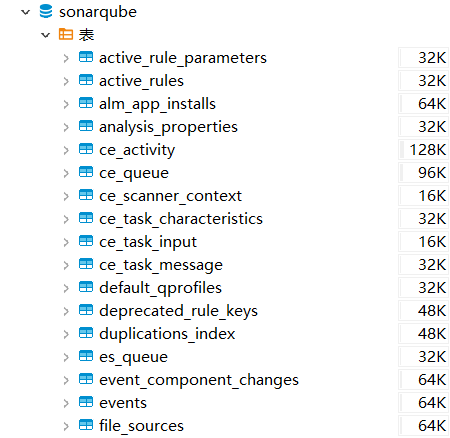Select the sonarqube database label
Viewport: 450px width, 438px height.
98,13
